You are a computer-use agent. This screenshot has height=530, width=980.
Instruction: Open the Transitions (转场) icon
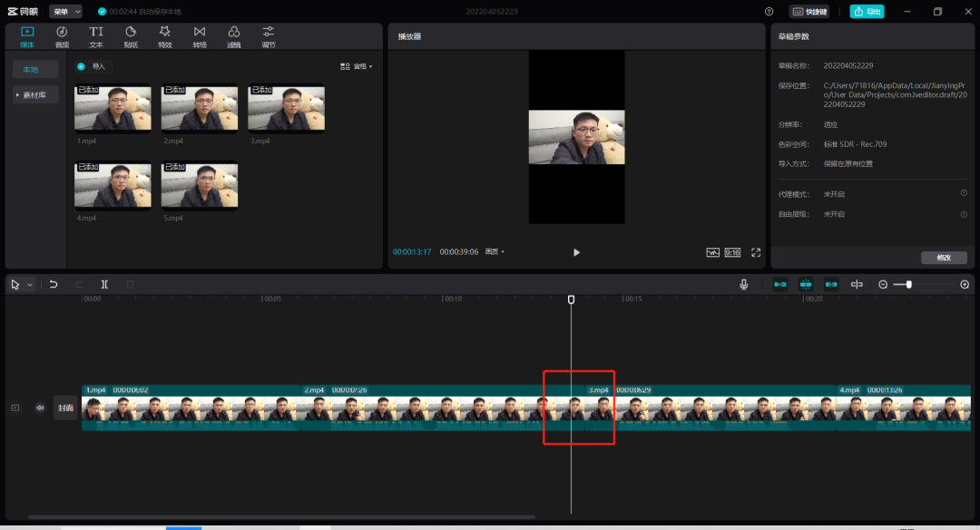pos(200,36)
